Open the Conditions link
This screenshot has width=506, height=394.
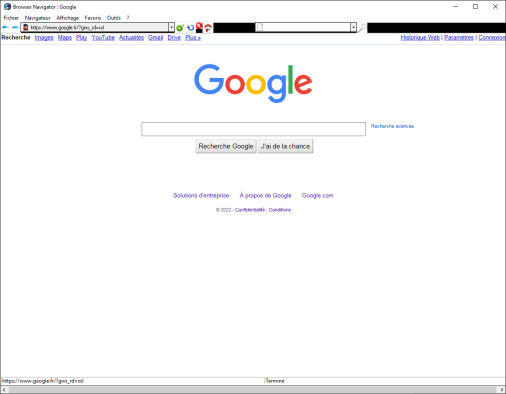point(280,210)
